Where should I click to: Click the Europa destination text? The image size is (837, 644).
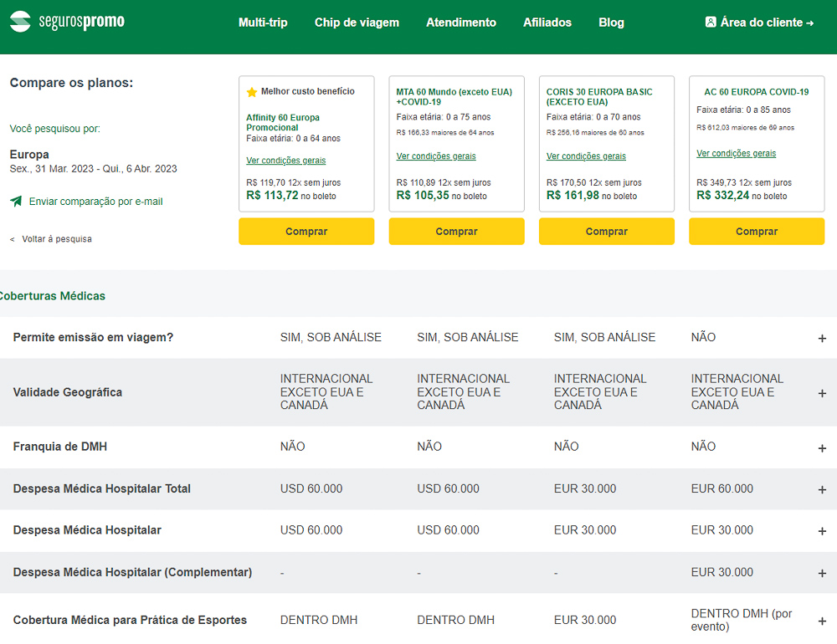pyautogui.click(x=29, y=154)
